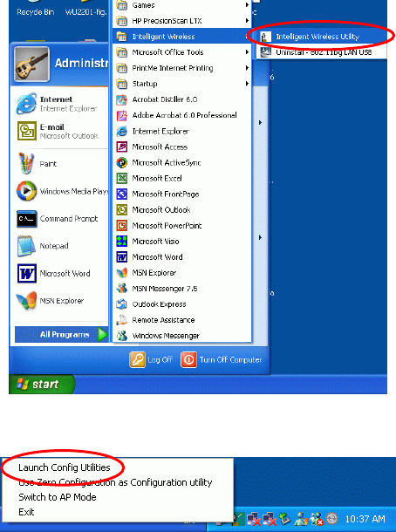Open PrintMe Internet Printing folder
The height and width of the screenshot is (532, 396).
182,68
